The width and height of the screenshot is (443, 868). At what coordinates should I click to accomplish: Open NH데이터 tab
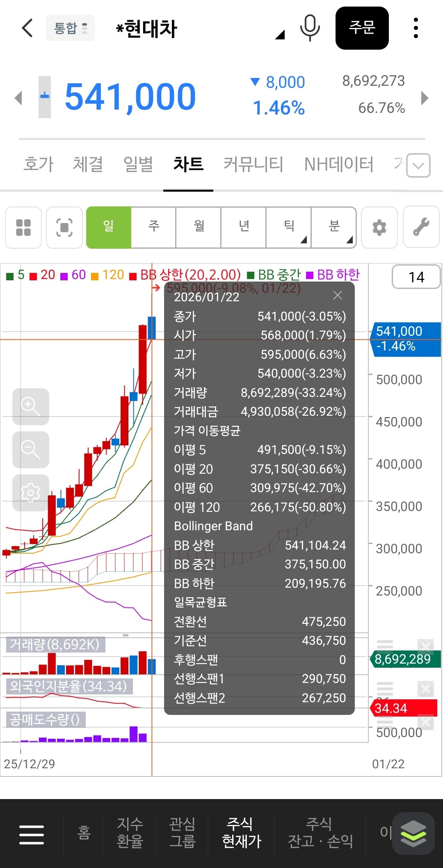[339, 164]
